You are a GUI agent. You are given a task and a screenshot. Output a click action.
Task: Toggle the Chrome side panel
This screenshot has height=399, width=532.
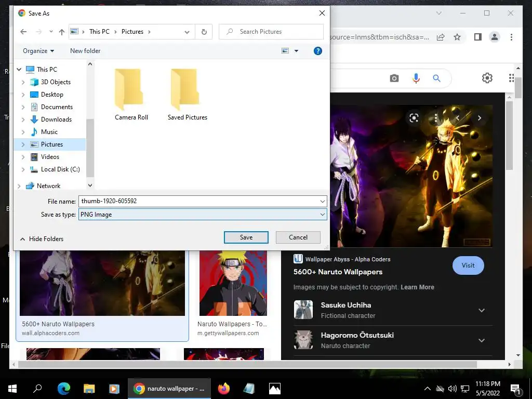[478, 37]
